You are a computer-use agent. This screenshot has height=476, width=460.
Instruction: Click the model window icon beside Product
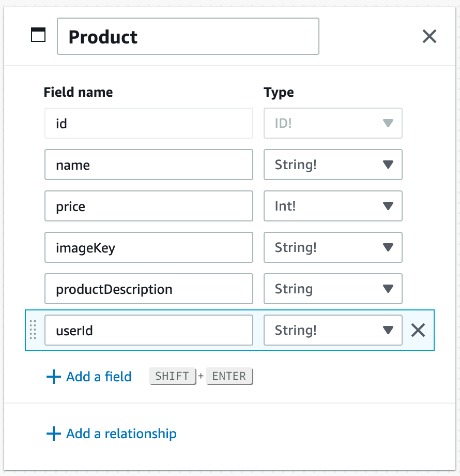[x=38, y=35]
